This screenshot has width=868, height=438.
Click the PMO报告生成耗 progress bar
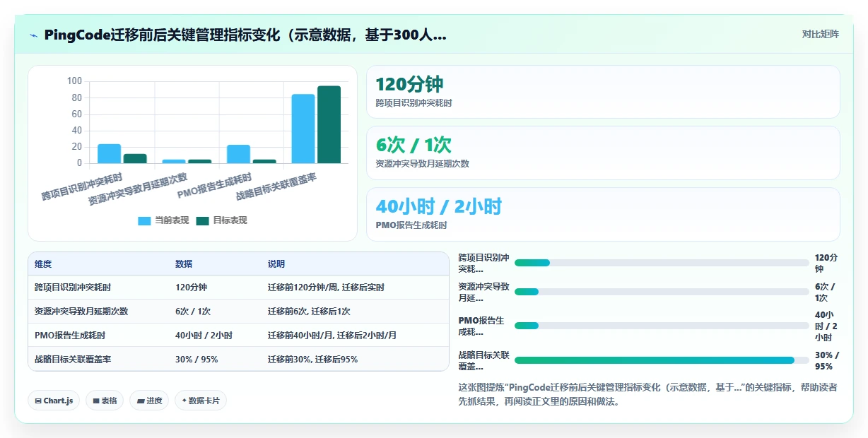coord(662,326)
